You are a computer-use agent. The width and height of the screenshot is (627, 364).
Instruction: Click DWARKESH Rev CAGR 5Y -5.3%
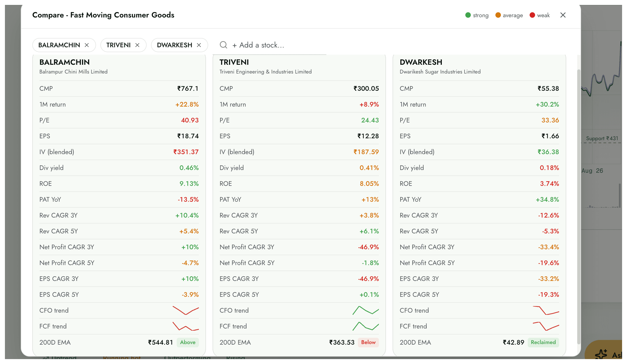pyautogui.click(x=550, y=231)
